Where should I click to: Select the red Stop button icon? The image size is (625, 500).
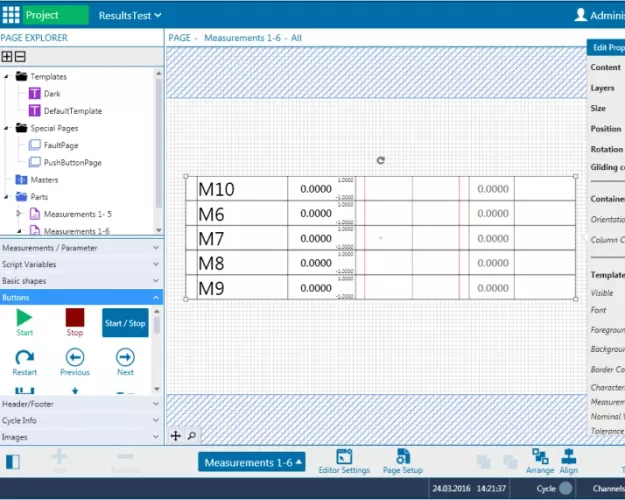click(x=75, y=319)
